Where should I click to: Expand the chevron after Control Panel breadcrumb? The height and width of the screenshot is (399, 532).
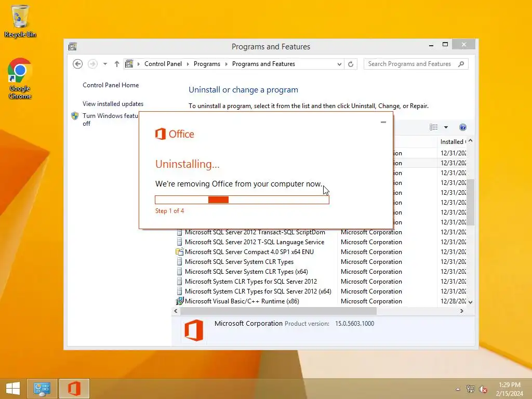tap(188, 64)
